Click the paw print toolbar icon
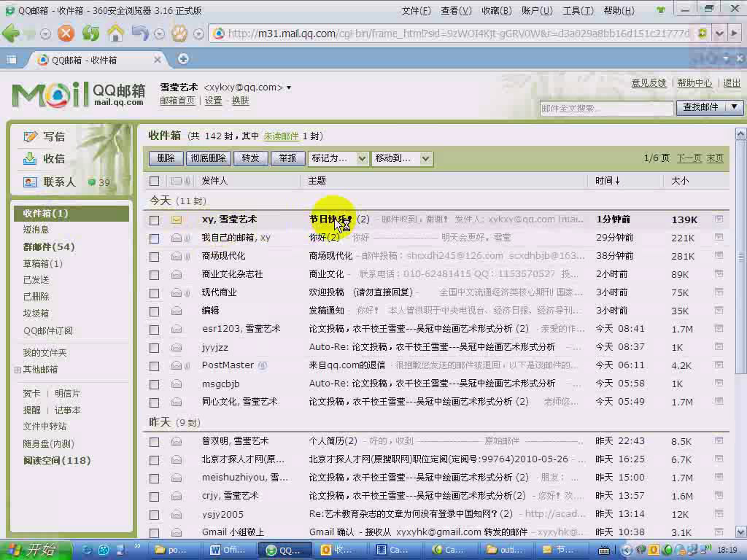 pos(179,34)
